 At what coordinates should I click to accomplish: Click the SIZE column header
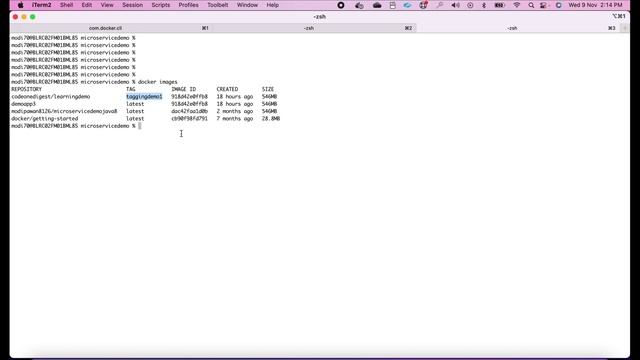pos(268,89)
